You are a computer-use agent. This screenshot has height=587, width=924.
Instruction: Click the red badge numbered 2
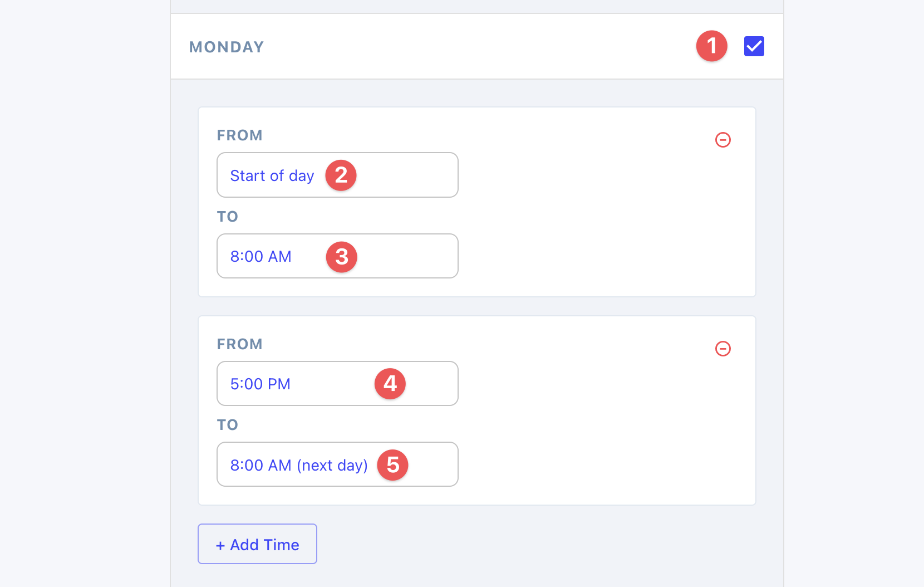[x=341, y=175]
